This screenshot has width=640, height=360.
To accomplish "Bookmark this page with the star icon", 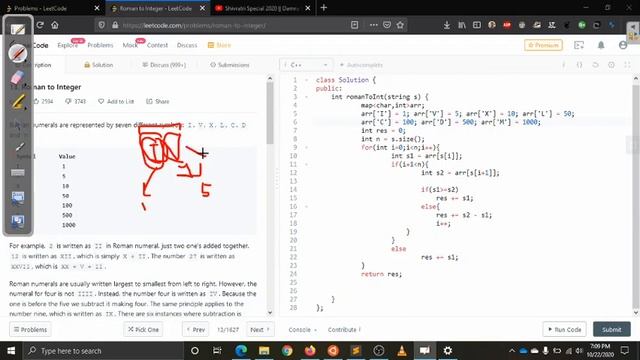I will click(x=400, y=25).
